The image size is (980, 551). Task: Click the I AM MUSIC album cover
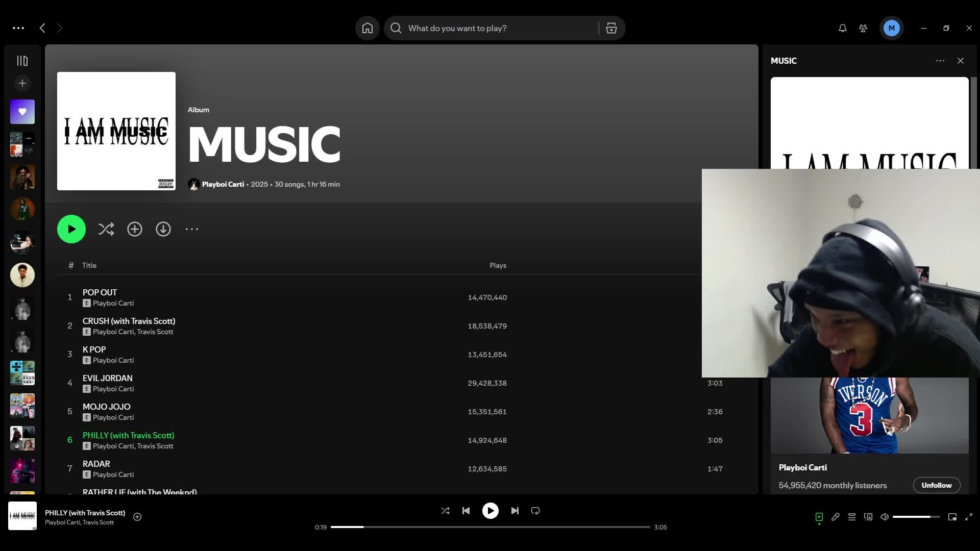pos(116,131)
